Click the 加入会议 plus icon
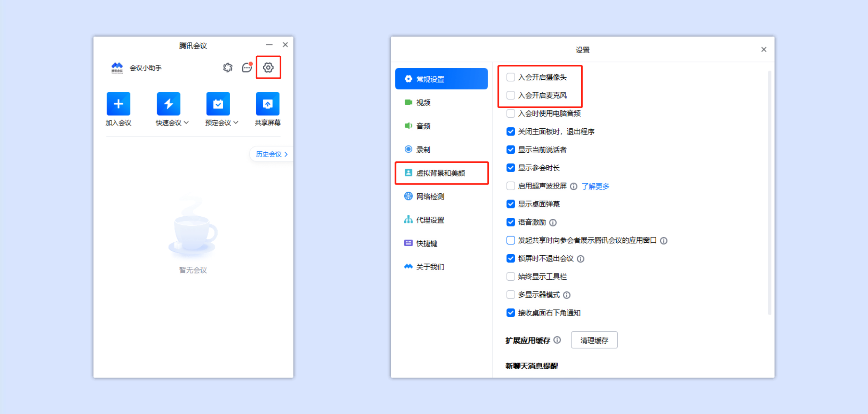Viewport: 868px width, 414px height. 118,104
